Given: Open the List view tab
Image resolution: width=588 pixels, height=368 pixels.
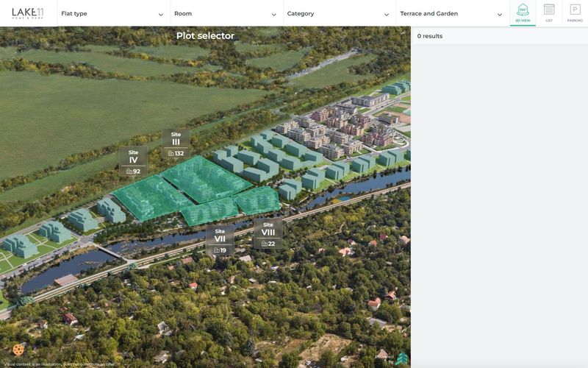Looking at the screenshot, I should click(x=548, y=13).
